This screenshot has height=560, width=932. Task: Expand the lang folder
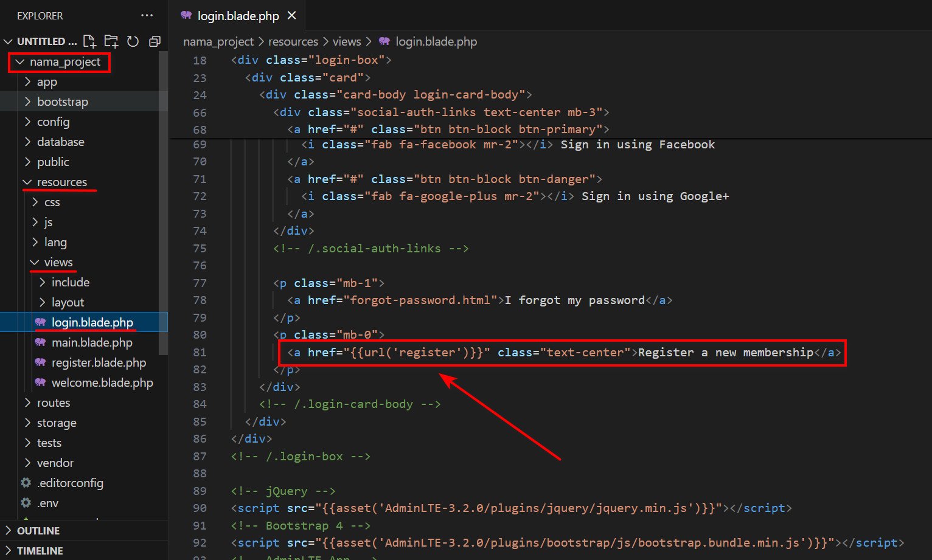35,243
